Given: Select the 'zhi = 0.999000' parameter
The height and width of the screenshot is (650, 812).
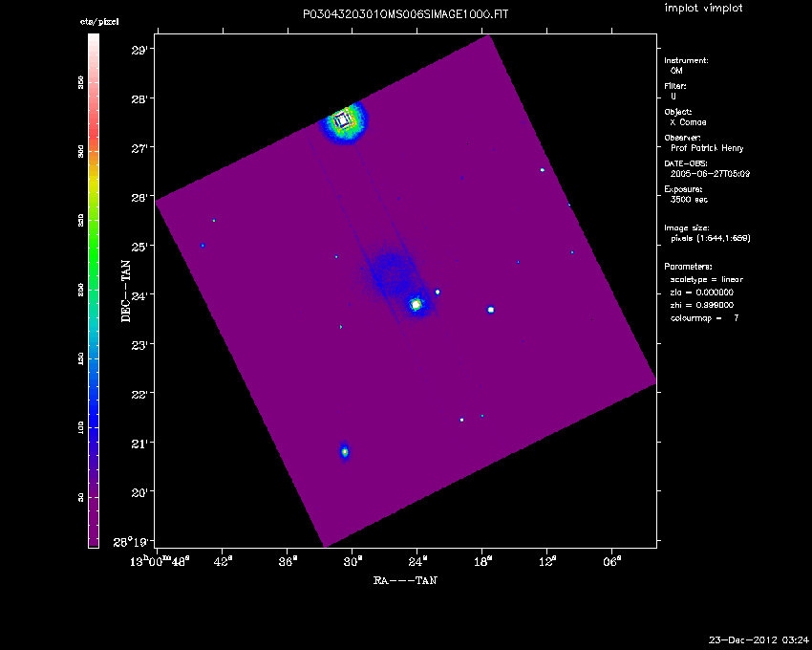Looking at the screenshot, I should coord(702,305).
